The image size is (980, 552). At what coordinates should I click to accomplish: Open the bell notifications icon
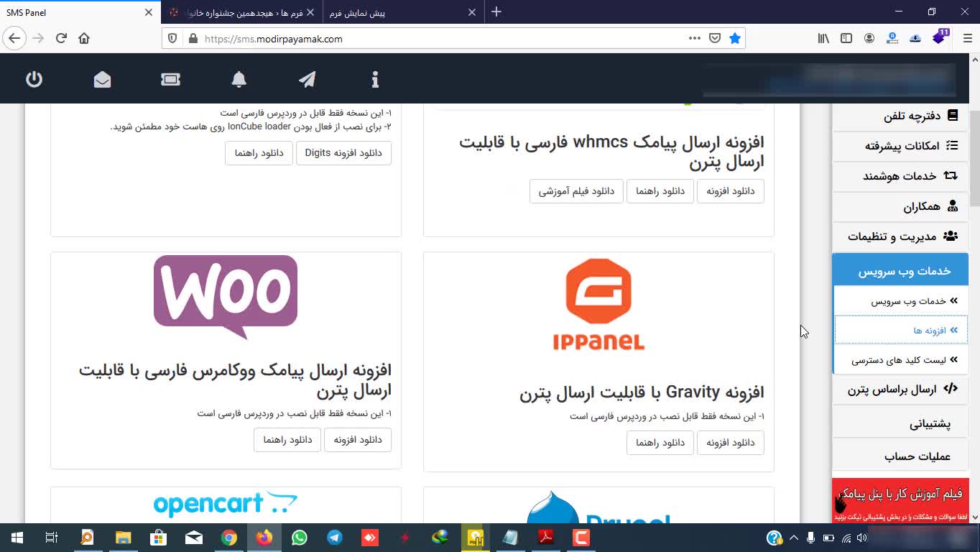(239, 79)
